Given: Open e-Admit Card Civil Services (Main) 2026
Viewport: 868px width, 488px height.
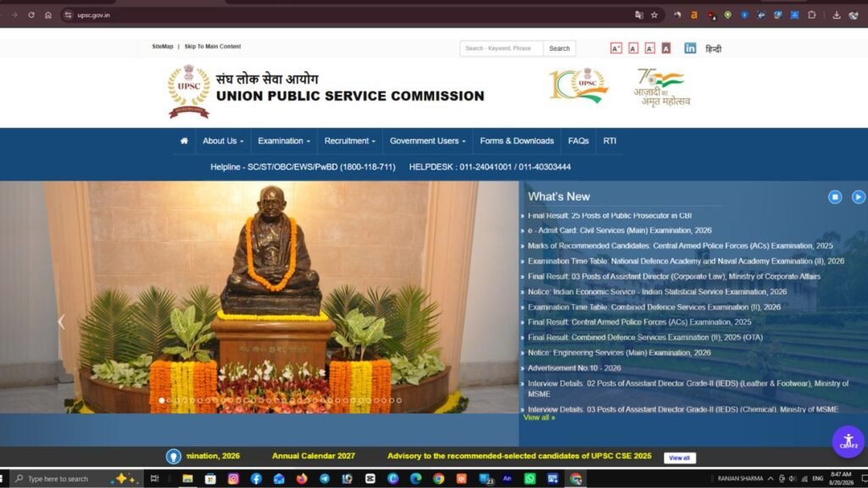Looking at the screenshot, I should 620,230.
